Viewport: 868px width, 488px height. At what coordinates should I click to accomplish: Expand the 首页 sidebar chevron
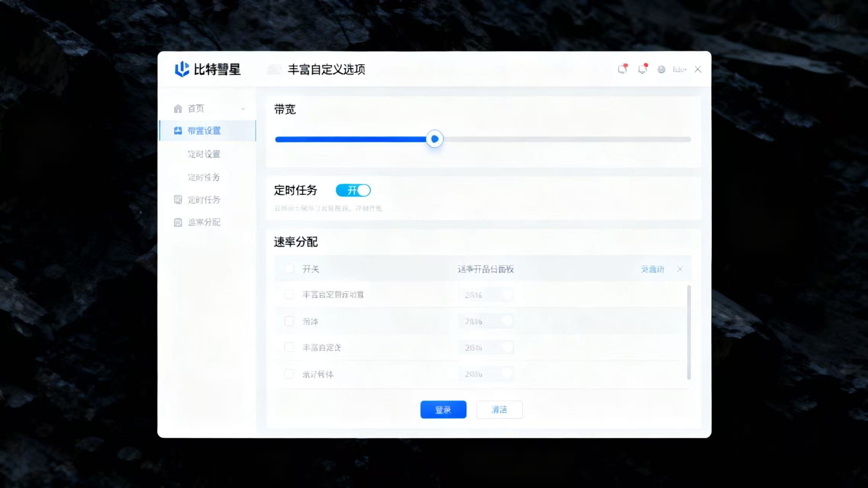243,108
